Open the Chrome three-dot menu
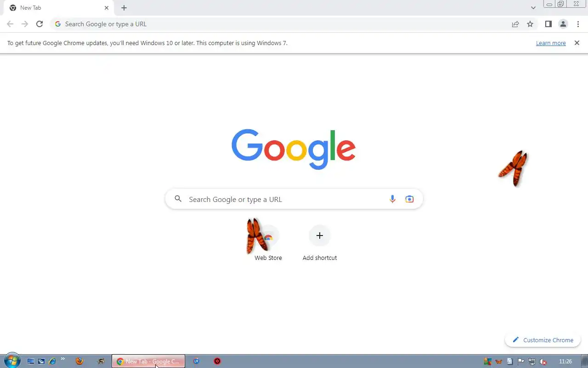588x368 pixels. (x=578, y=24)
